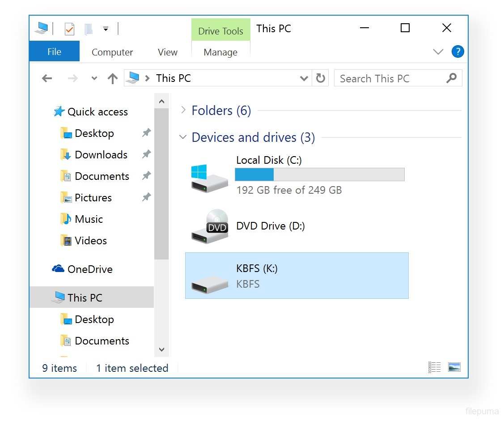Viewport: 504px width, 421px height.
Task: Expand the Folders (6) section
Action: pos(183,110)
